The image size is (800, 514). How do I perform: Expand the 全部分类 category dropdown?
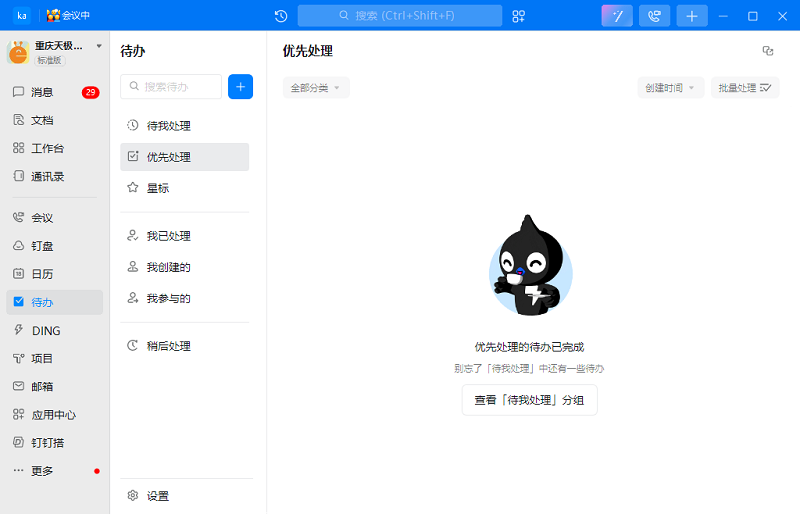point(316,88)
